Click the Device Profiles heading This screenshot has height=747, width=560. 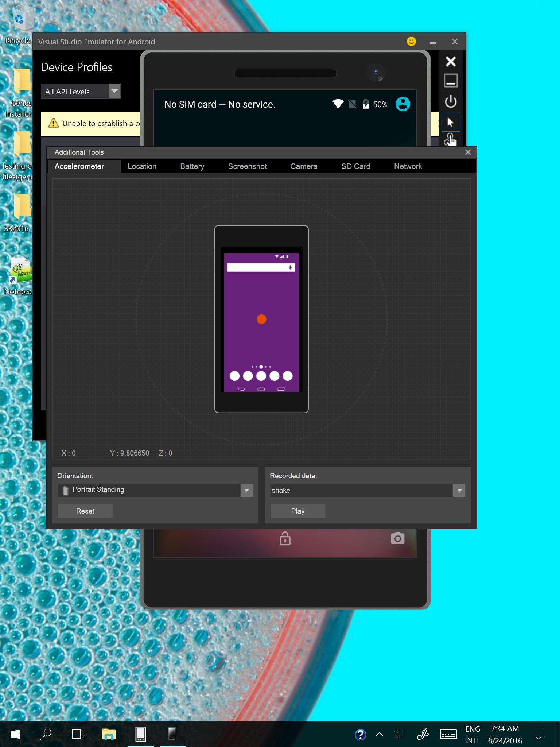pos(77,67)
